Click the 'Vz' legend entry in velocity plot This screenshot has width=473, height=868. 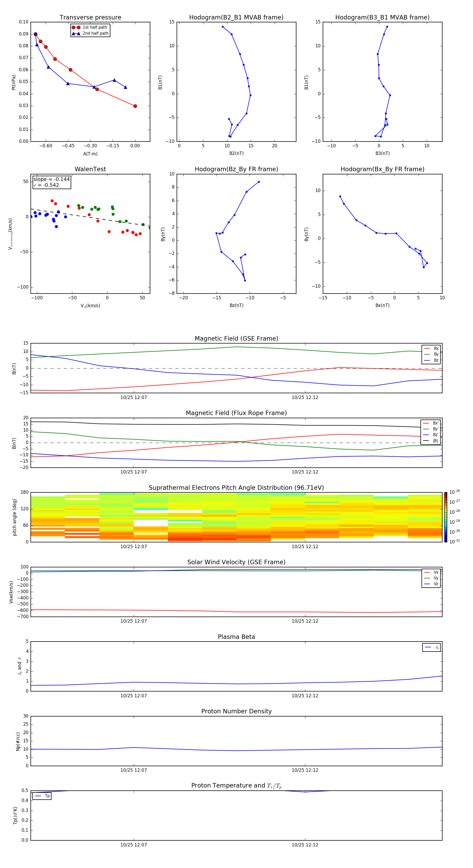click(x=431, y=584)
